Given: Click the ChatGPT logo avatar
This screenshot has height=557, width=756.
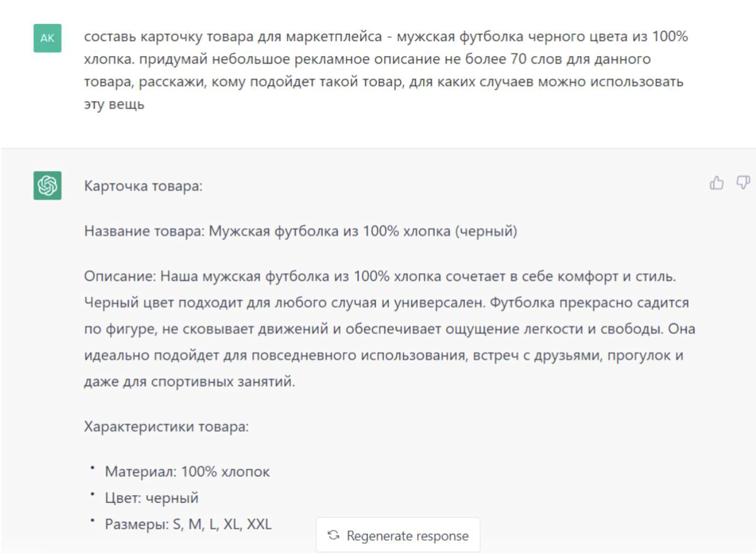Looking at the screenshot, I should coord(47,186).
